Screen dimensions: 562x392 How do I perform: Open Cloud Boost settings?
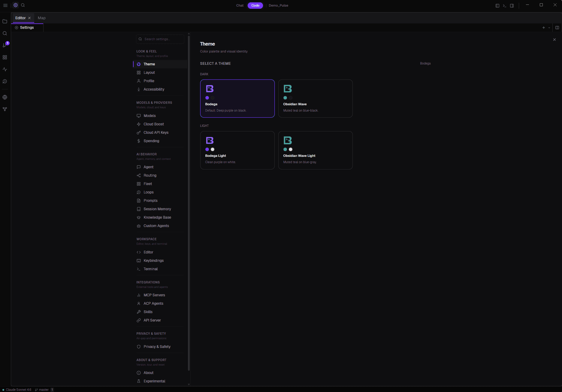coord(160,124)
